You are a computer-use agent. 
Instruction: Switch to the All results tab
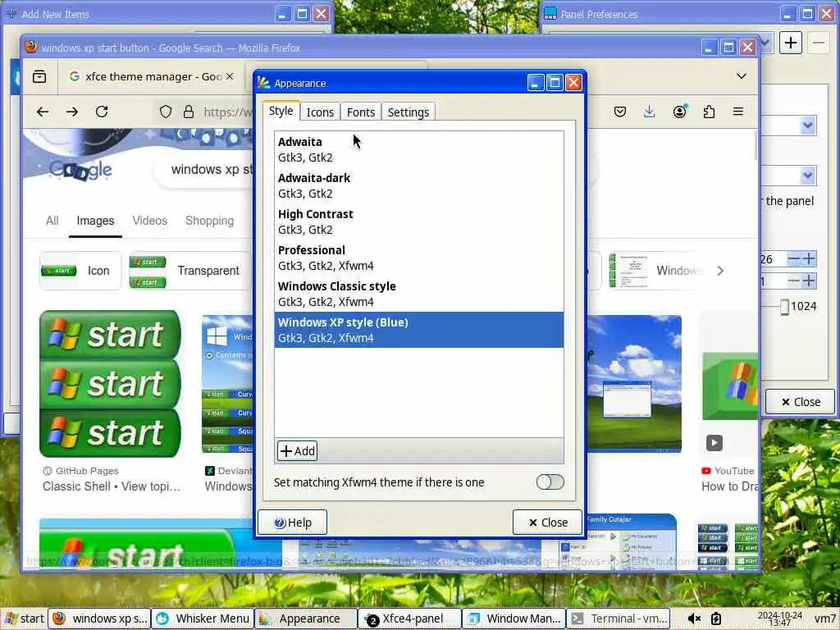pyautogui.click(x=52, y=221)
